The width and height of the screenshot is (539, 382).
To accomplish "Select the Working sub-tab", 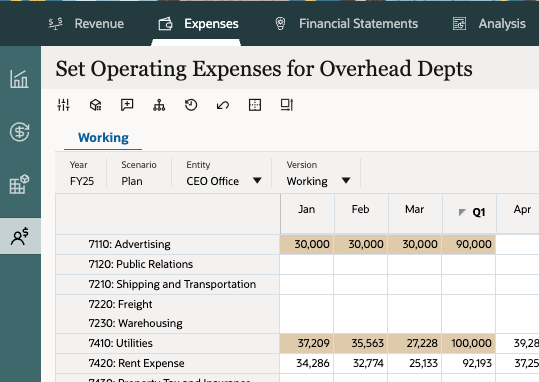I will [x=103, y=138].
